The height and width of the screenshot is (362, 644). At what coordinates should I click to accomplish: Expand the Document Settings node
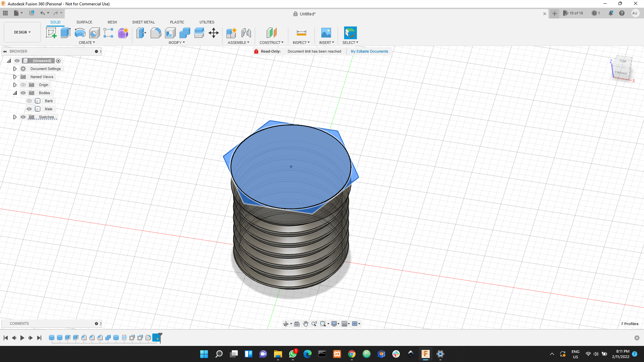coord(15,69)
